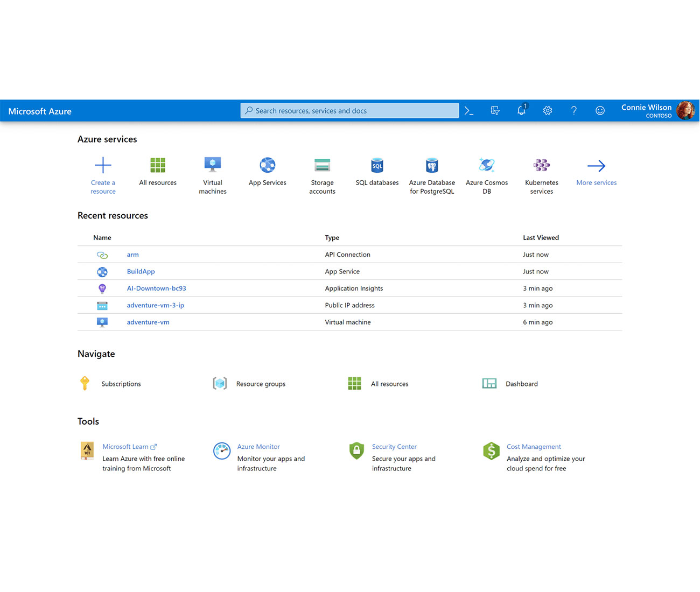Open the Virtual machines service icon
Screen dimensions: 700x592
pyautogui.click(x=213, y=165)
